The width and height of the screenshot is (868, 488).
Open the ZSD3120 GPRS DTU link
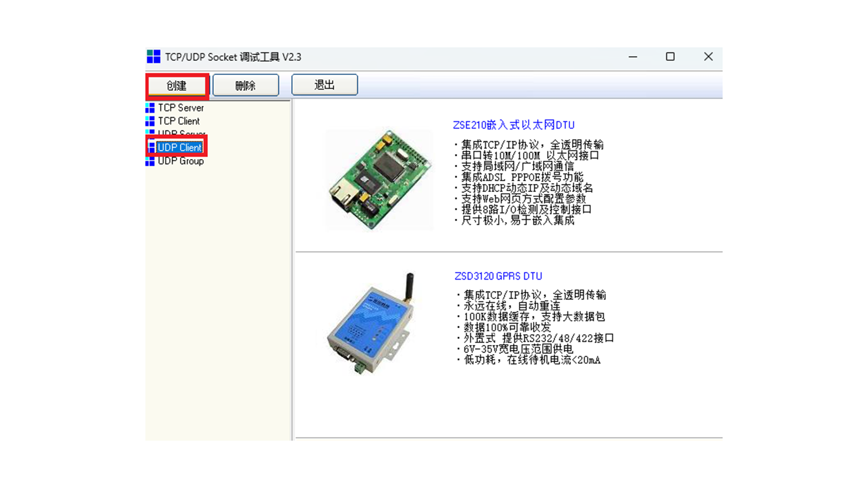498,276
